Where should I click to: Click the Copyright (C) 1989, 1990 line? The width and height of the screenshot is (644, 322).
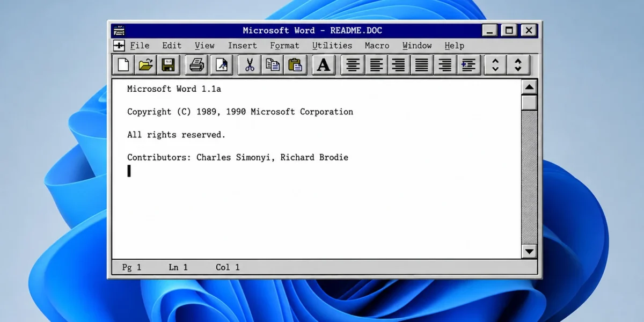[240, 112]
